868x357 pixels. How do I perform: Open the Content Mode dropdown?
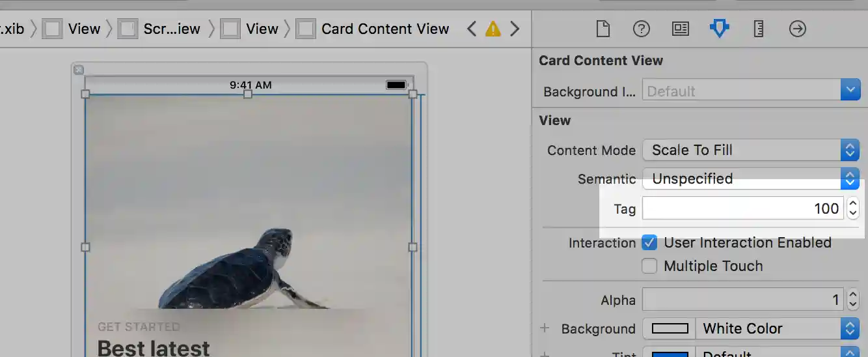click(x=752, y=150)
